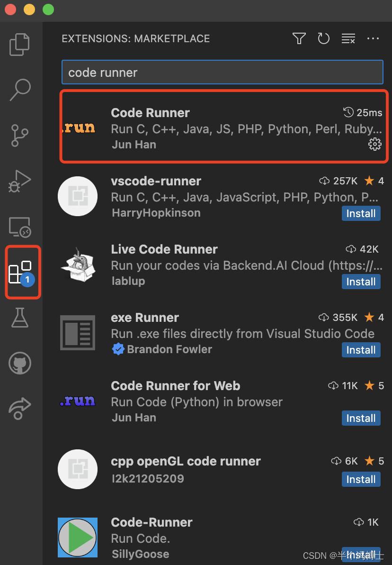Image resolution: width=392 pixels, height=565 pixels.
Task: Open the Explorer view in activity bar
Action: tap(20, 45)
